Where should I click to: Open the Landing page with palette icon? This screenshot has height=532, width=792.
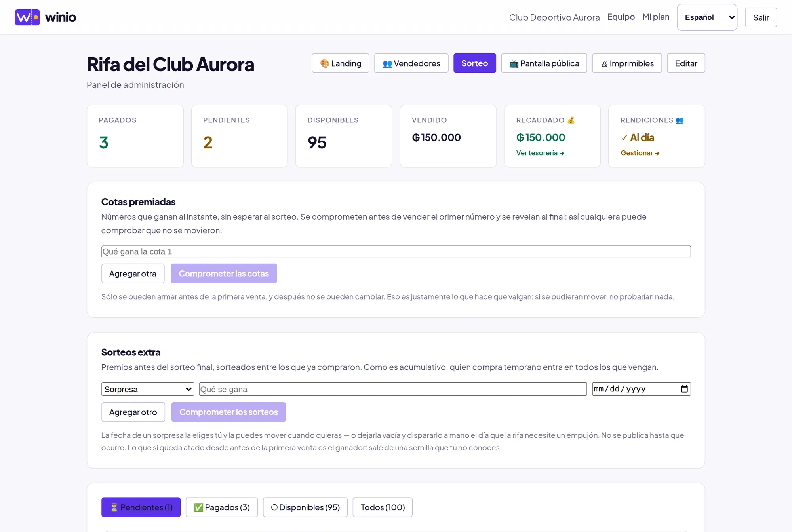pyautogui.click(x=341, y=63)
